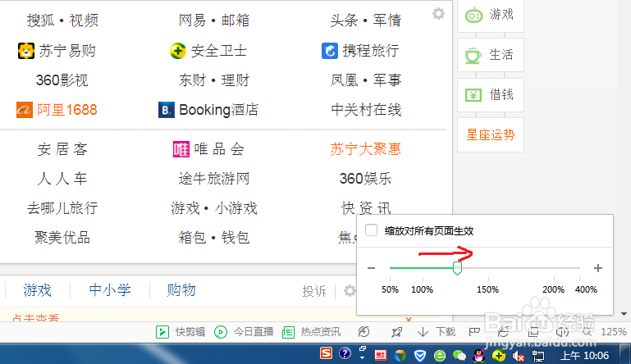Open the 箱包·钱包 link
This screenshot has width=631, height=364.
coord(214,238)
